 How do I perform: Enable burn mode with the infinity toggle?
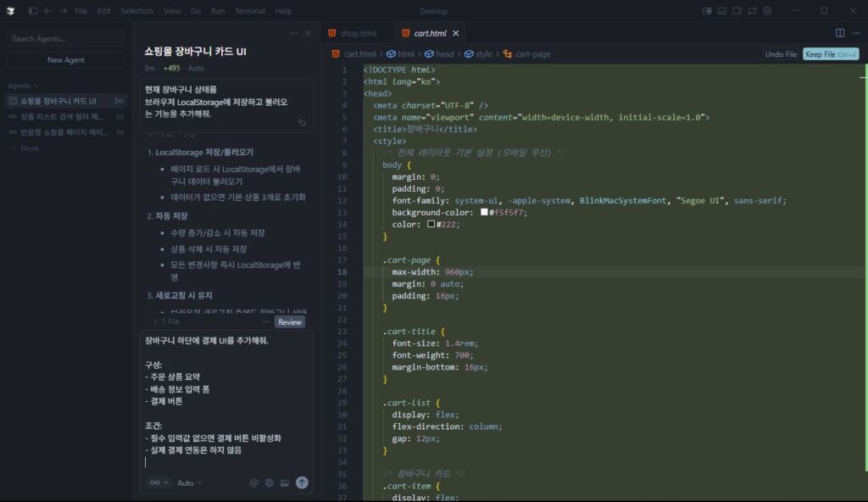[155, 482]
